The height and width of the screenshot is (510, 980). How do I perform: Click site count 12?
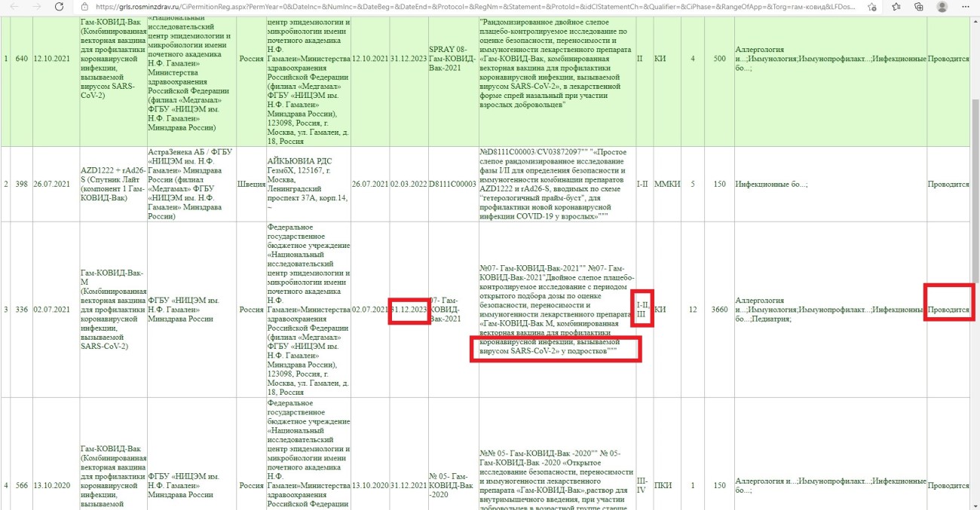coord(693,310)
